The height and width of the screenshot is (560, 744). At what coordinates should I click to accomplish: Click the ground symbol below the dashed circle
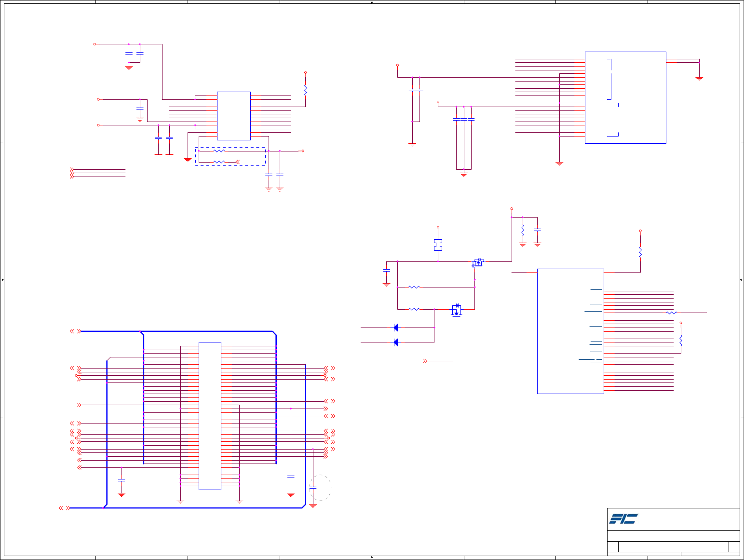pos(313,506)
